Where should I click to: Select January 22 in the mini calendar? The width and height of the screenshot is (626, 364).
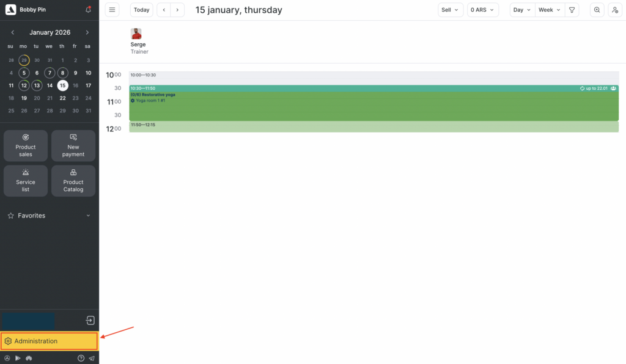point(62,98)
